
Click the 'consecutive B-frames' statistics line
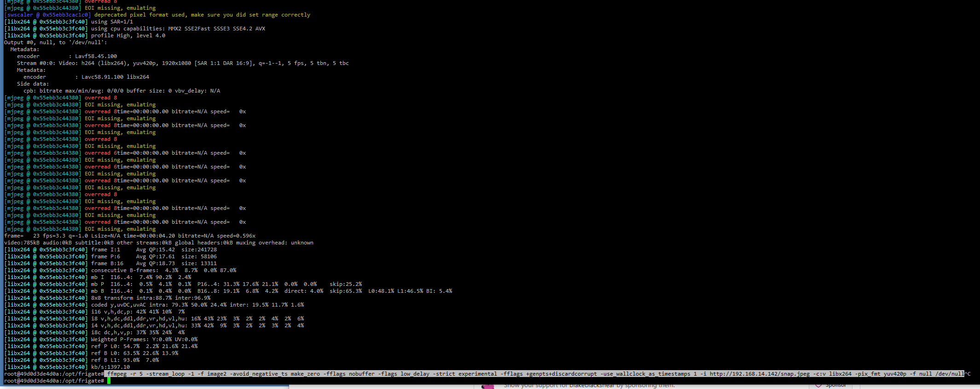coord(120,270)
